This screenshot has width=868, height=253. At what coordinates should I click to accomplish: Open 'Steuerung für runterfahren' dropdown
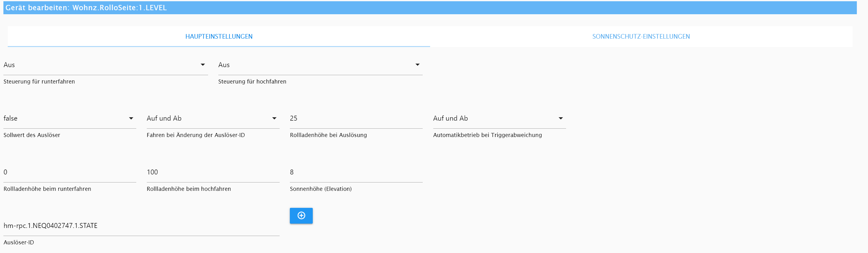(x=101, y=65)
